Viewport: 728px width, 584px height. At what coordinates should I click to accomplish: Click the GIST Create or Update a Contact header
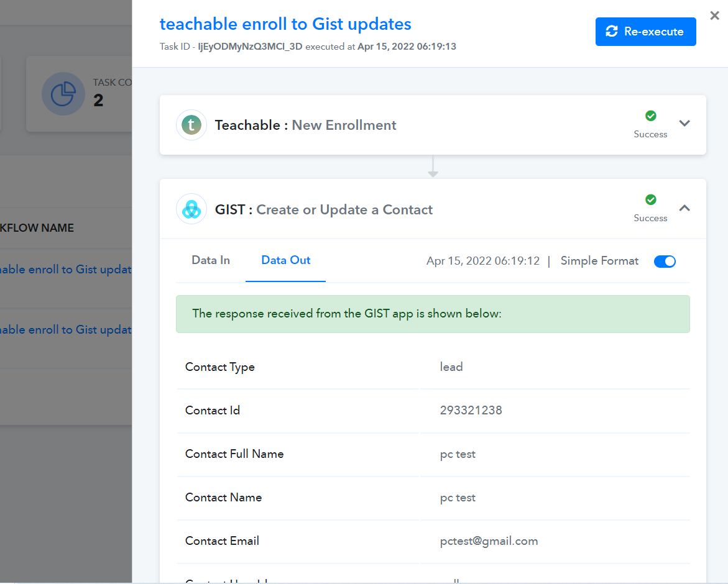[x=324, y=209]
